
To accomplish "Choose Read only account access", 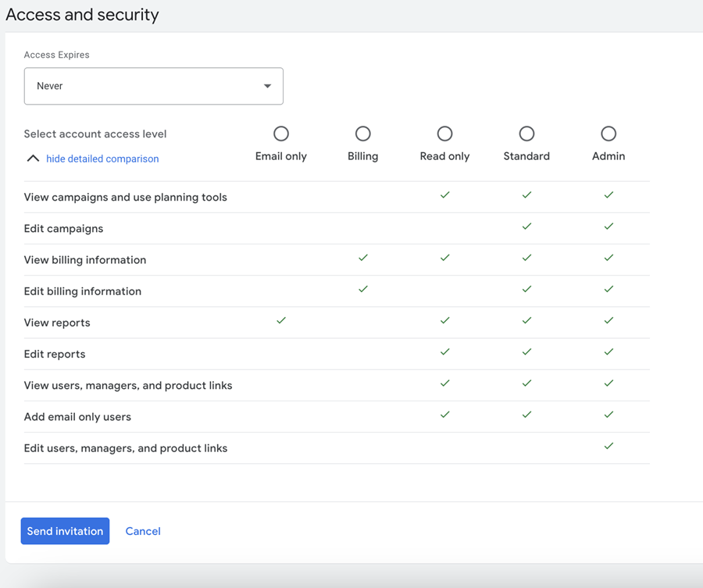I will [x=444, y=134].
